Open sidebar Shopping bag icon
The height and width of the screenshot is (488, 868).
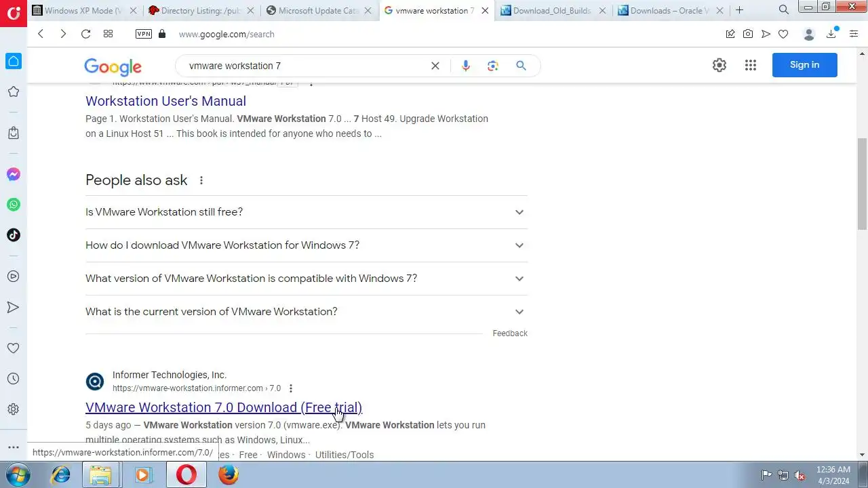(14, 133)
